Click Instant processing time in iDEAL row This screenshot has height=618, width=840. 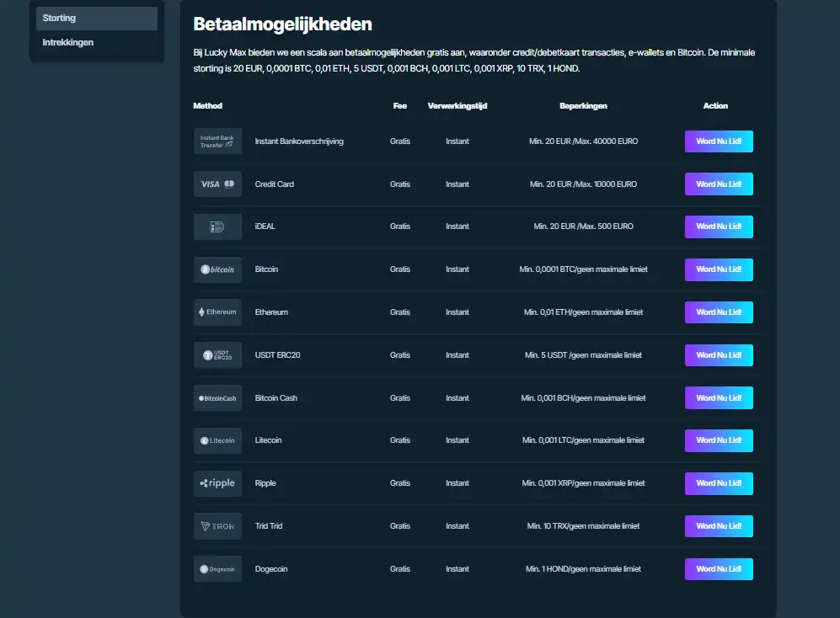pos(457,226)
